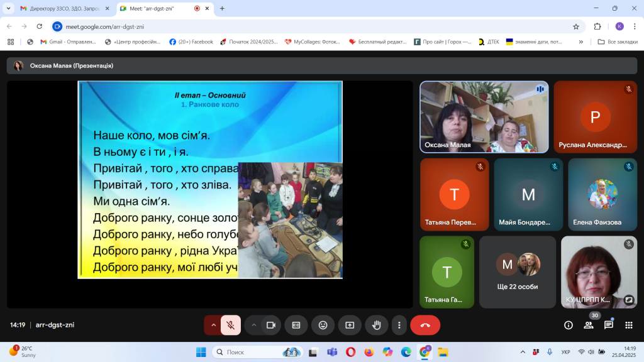Open the Windows Start menu

click(x=201, y=352)
